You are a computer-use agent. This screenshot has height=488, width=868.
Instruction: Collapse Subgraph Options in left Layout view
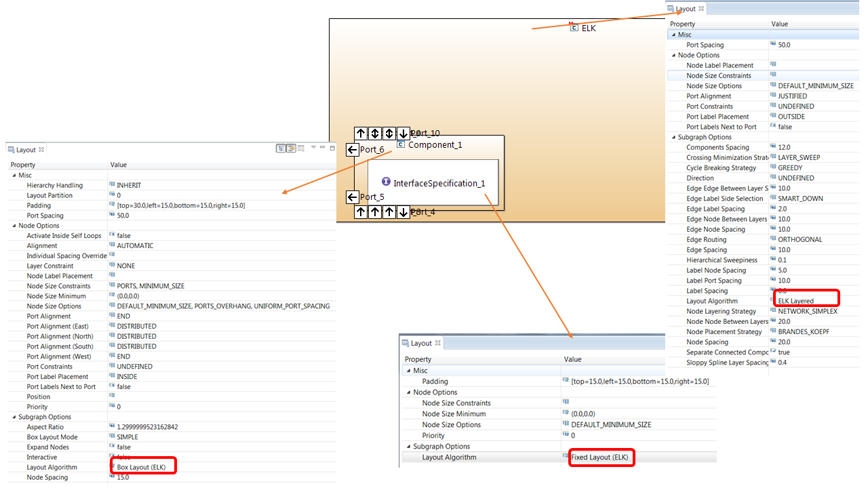tap(13, 417)
